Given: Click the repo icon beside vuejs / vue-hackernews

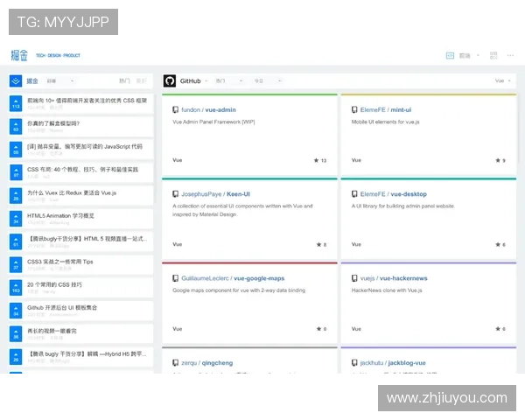Looking at the screenshot, I should pyautogui.click(x=354, y=278).
